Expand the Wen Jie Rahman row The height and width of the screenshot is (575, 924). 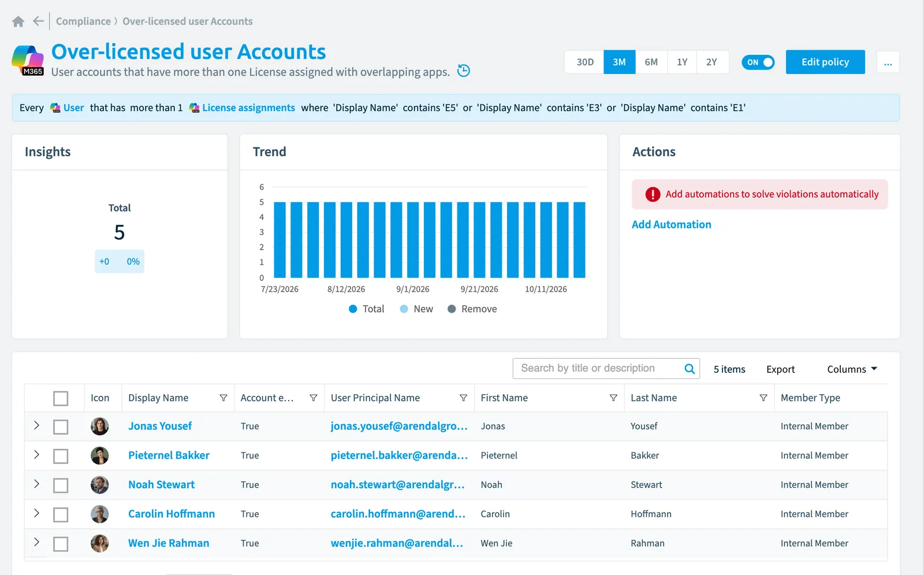click(x=36, y=542)
